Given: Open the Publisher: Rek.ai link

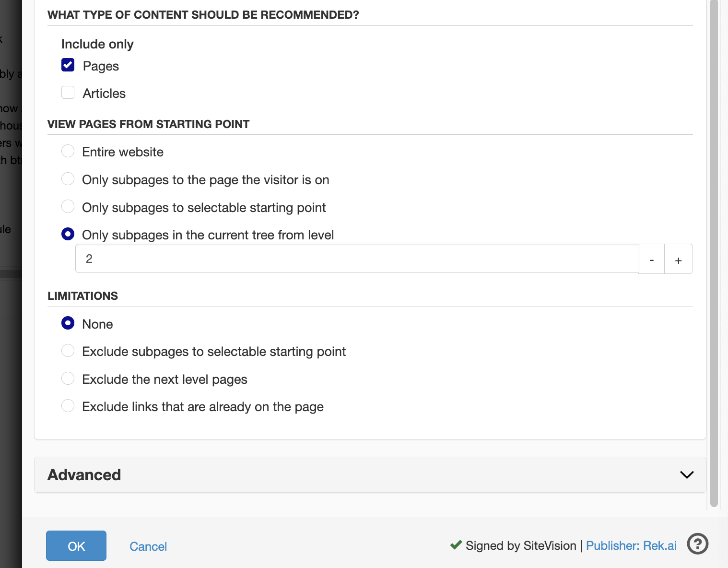Looking at the screenshot, I should click(631, 546).
